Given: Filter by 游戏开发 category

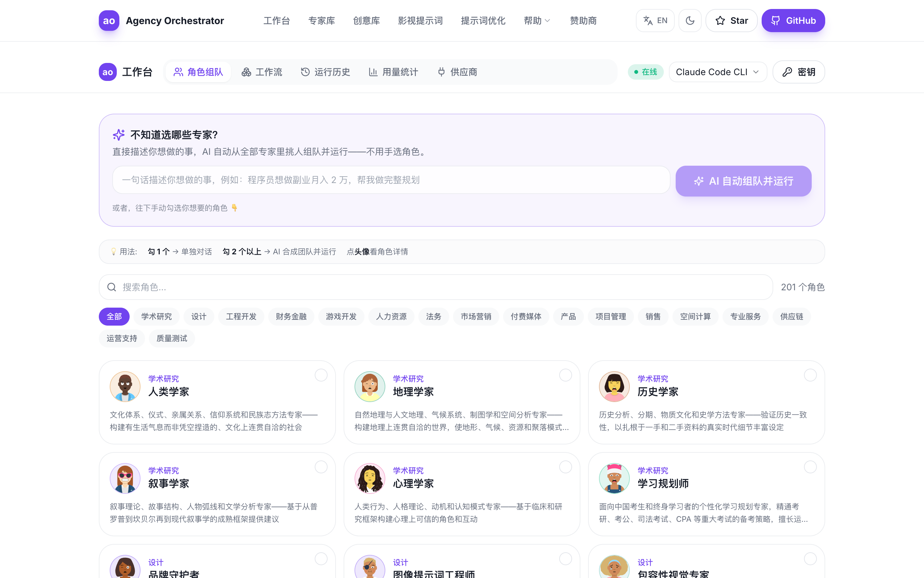Looking at the screenshot, I should (x=341, y=317).
